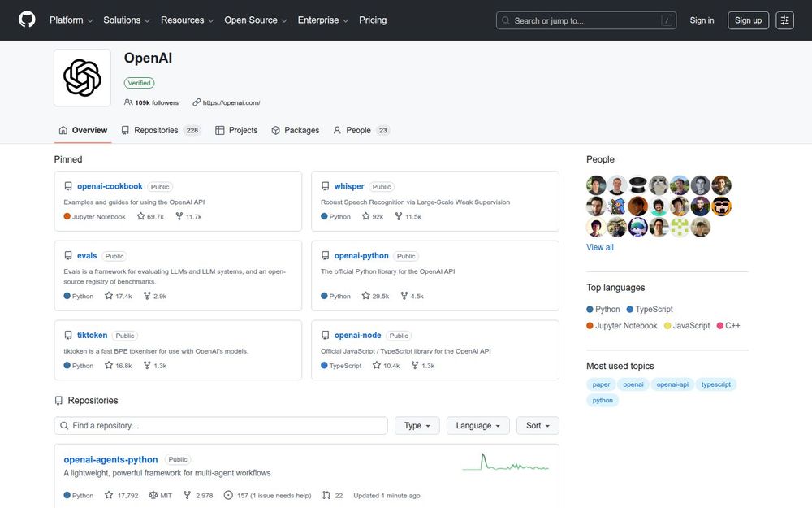Viewport: 812px width, 508px height.
Task: Click the first member avatar in People
Action: (596, 185)
